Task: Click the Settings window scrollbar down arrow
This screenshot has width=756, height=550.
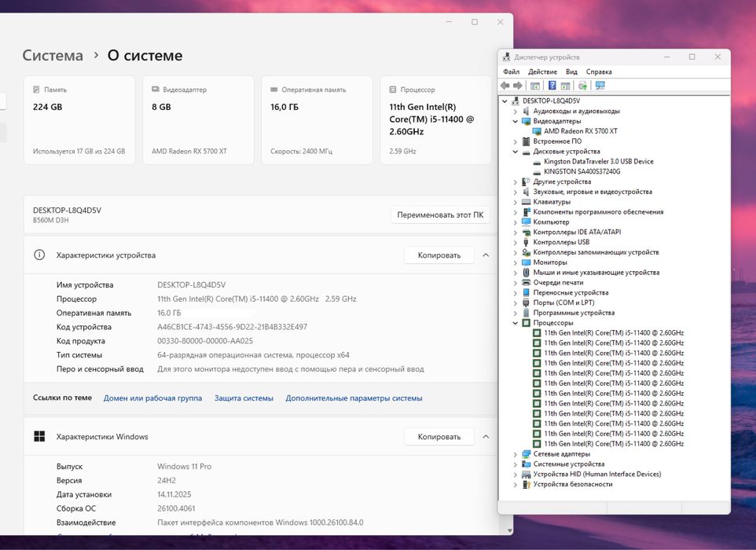Action: [509, 530]
